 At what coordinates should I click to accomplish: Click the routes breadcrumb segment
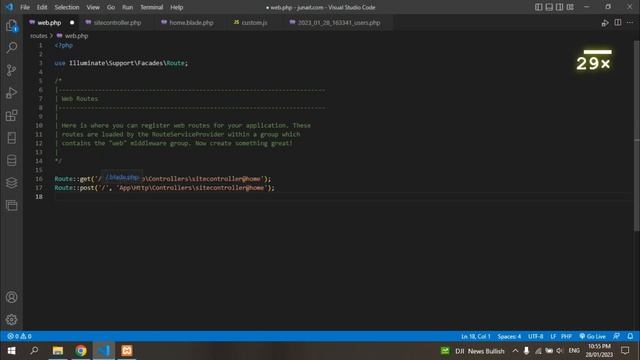(x=38, y=36)
